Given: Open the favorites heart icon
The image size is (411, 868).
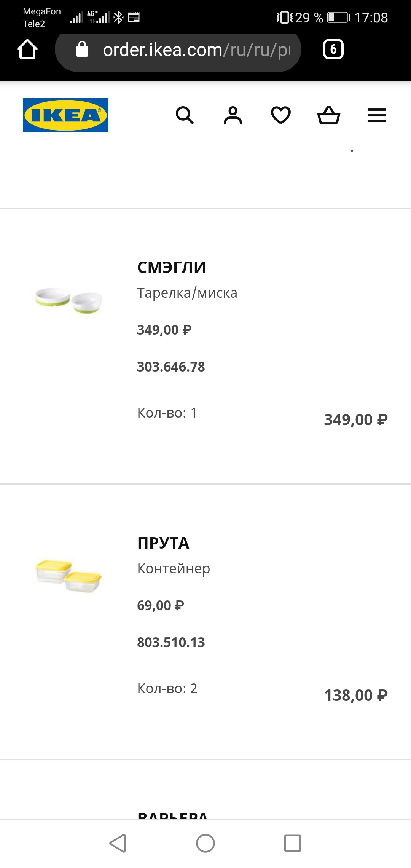Looking at the screenshot, I should [x=281, y=115].
